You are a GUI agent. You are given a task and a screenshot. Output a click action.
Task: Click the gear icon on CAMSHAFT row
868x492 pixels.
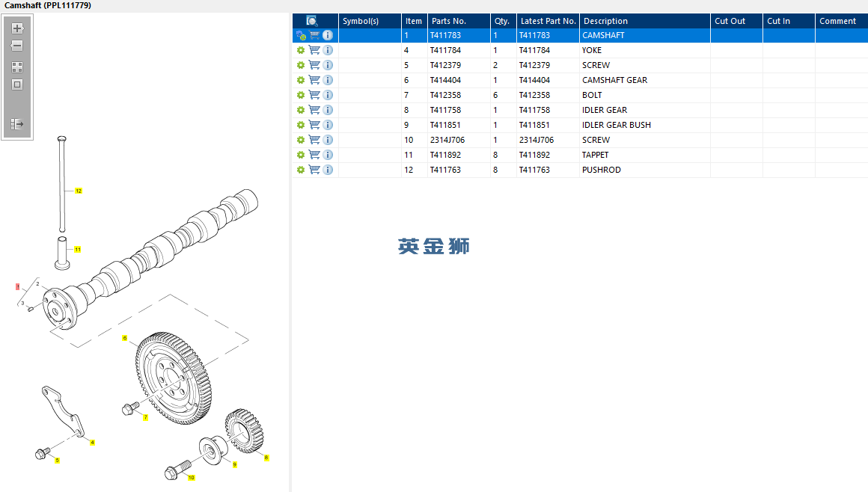(x=301, y=35)
